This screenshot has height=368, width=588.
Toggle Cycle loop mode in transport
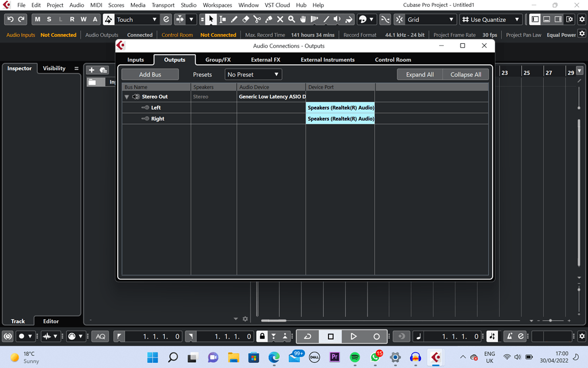pyautogui.click(x=308, y=336)
